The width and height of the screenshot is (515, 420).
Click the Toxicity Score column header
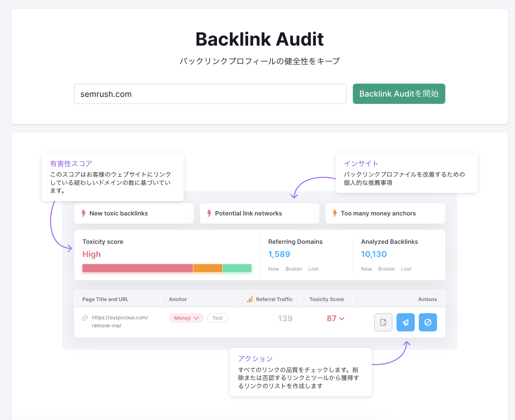pyautogui.click(x=327, y=299)
